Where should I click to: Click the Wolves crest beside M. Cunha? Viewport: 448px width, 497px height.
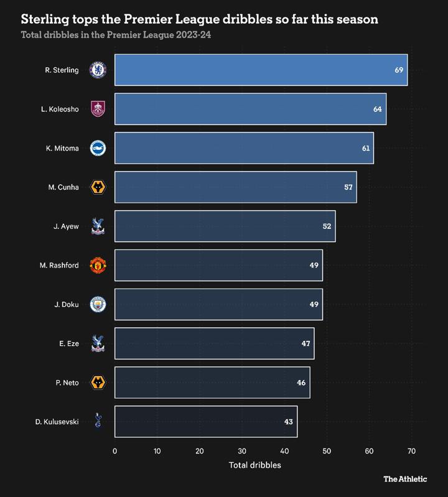pyautogui.click(x=98, y=187)
